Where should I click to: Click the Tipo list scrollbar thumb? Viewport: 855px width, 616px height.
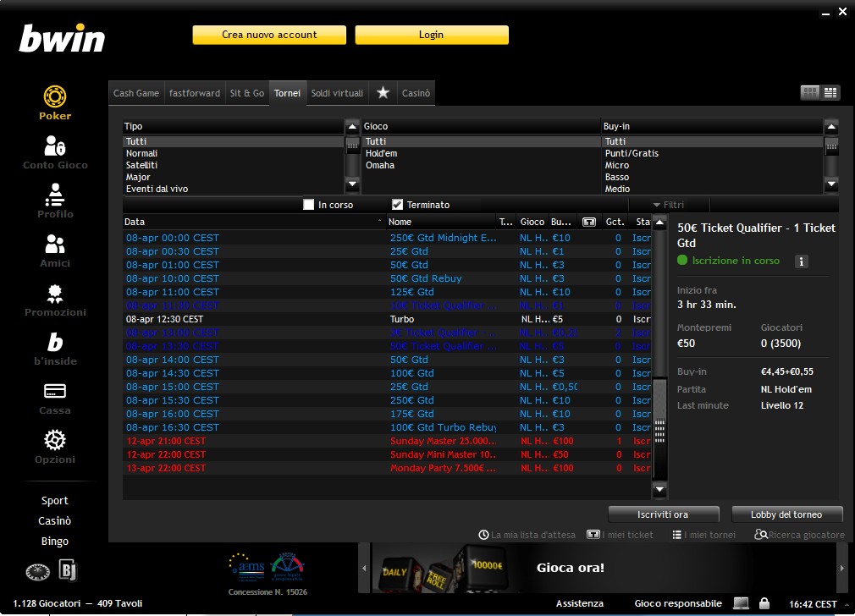point(352,146)
